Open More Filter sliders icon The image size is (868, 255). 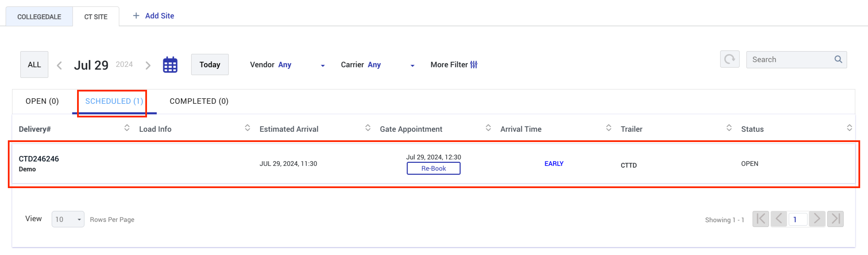tap(474, 65)
